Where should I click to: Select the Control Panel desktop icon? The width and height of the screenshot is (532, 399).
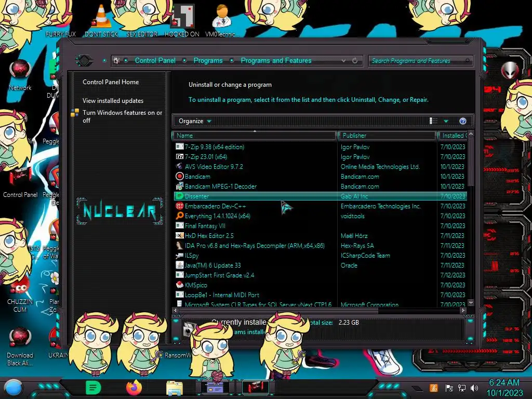[x=20, y=183]
